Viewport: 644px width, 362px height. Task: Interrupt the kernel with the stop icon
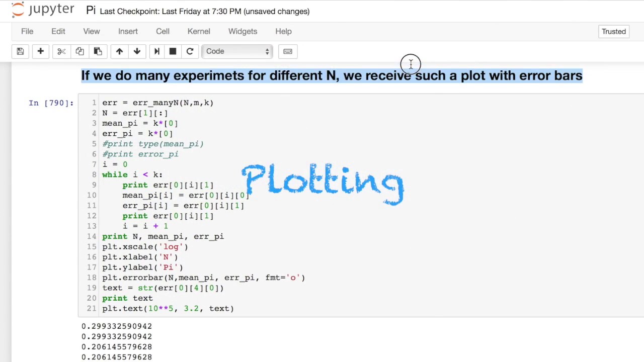pos(173,51)
